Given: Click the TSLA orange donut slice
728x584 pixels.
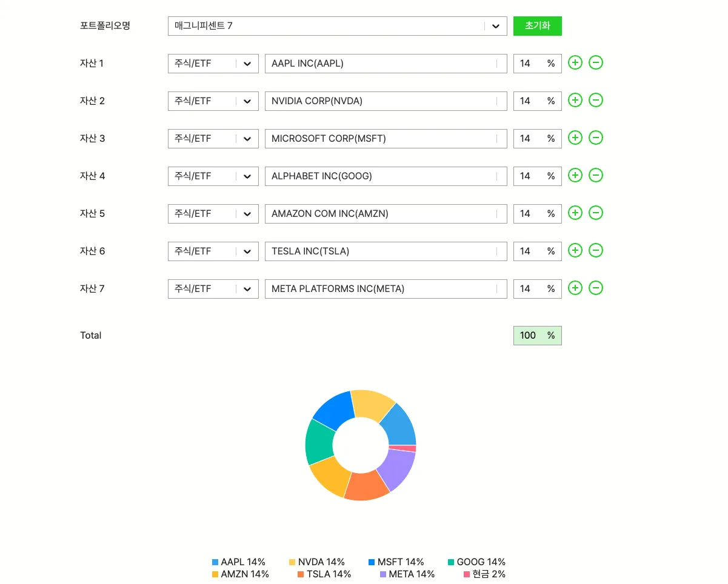Looking at the screenshot, I should coord(366,487).
